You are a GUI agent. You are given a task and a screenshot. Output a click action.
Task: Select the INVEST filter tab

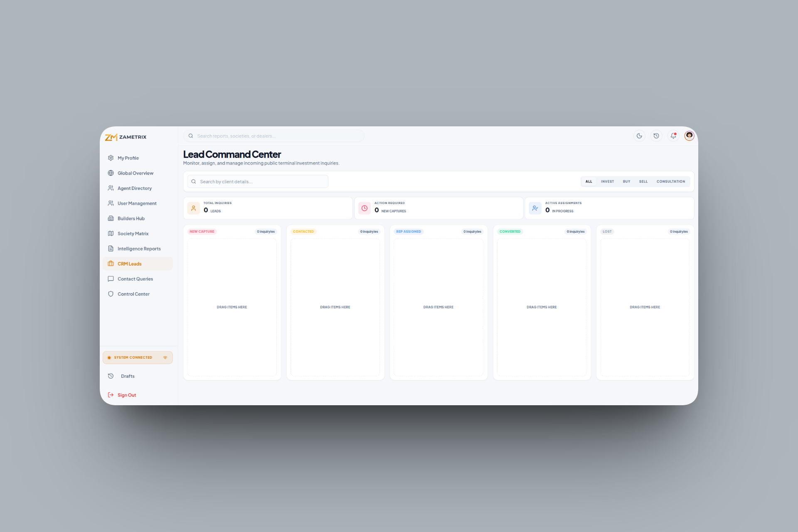(607, 182)
